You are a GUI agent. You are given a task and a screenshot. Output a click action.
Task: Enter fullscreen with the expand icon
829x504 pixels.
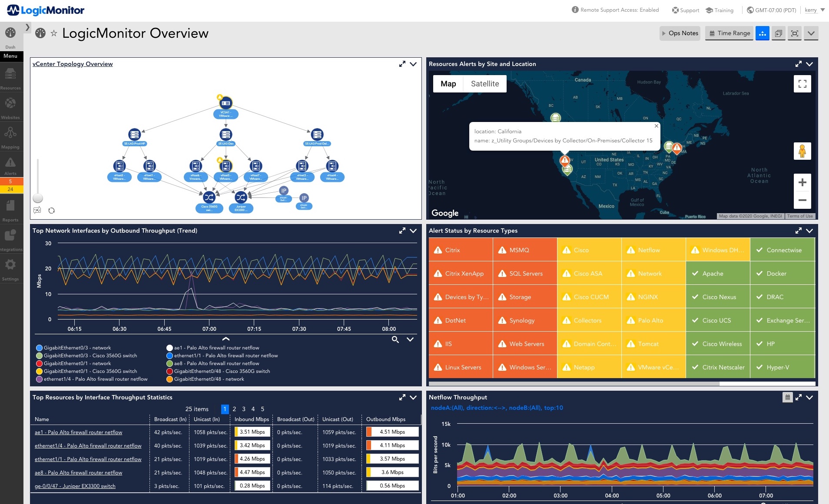coord(795,33)
